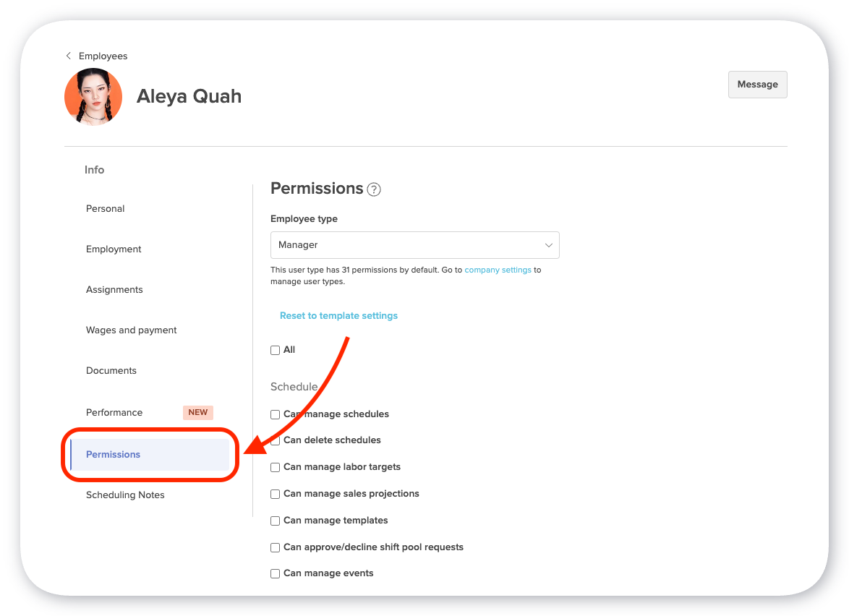Click Reset to template settings link
This screenshot has height=616, width=849.
point(338,315)
